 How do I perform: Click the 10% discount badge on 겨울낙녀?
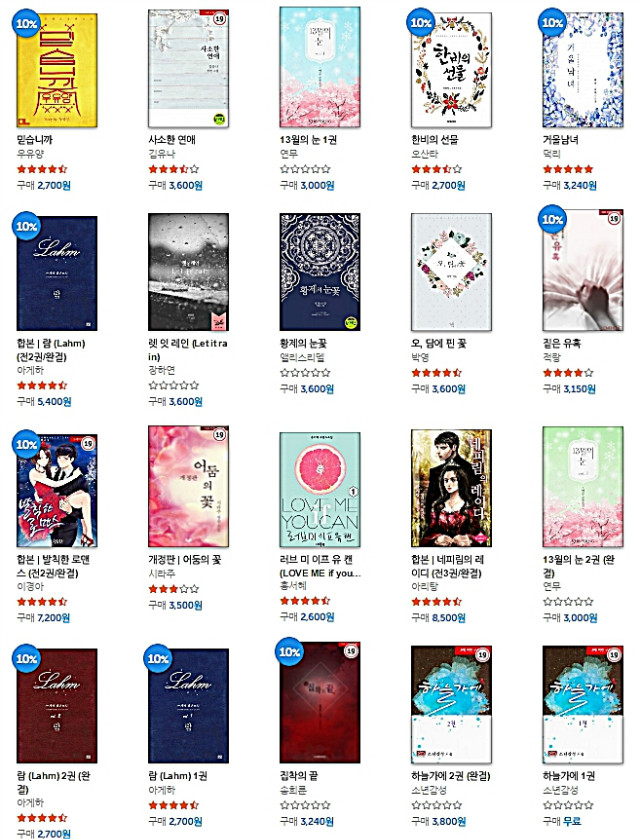[552, 22]
